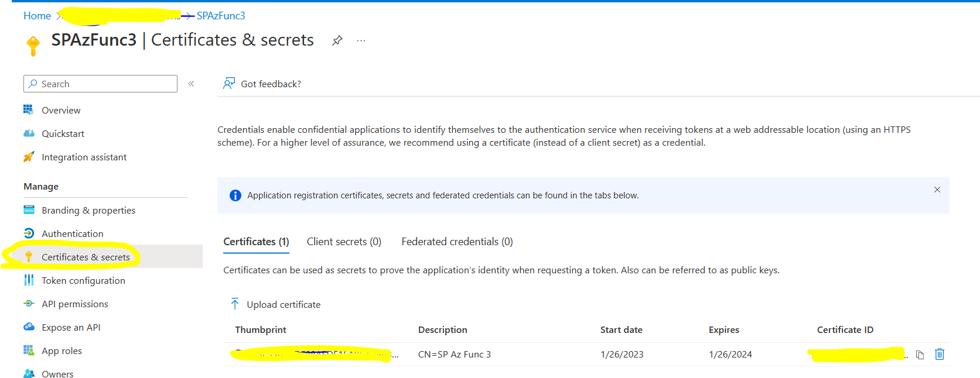The width and height of the screenshot is (980, 378).
Task: Click Got feedback? link
Action: 271,84
